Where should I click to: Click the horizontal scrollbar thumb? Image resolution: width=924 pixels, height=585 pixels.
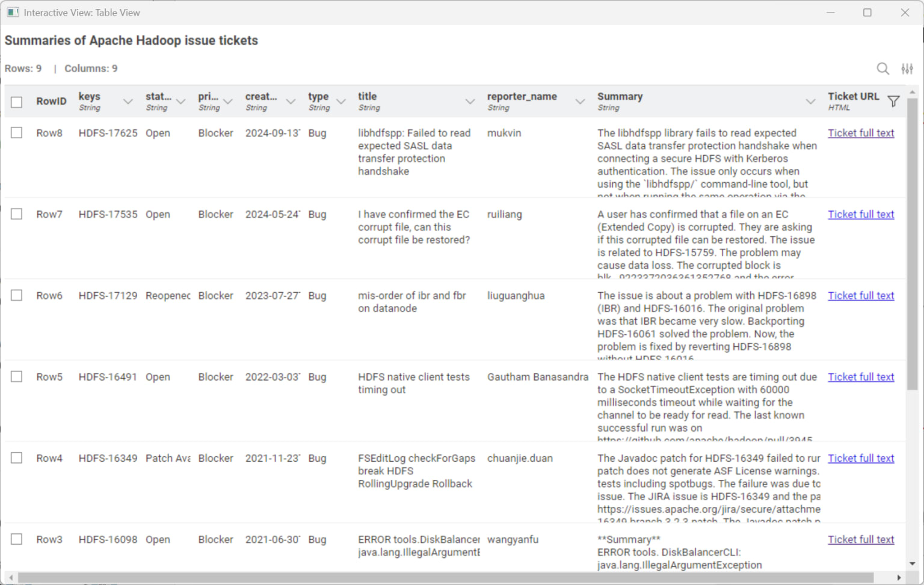coord(446,578)
